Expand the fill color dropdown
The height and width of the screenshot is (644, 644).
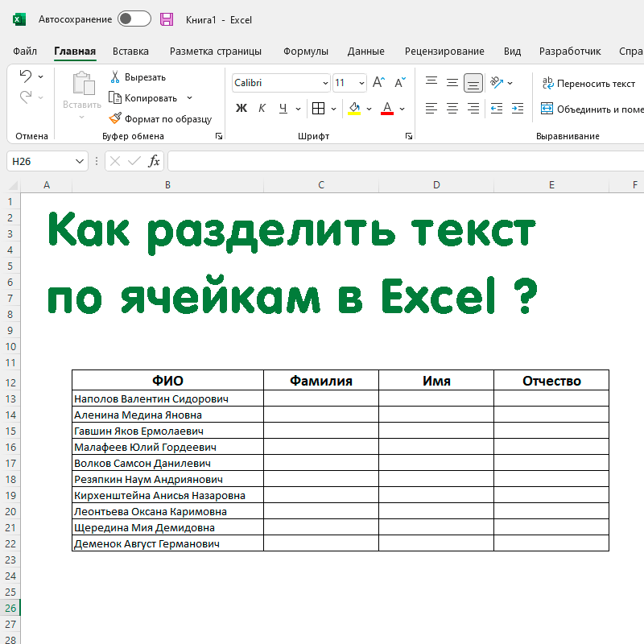pyautogui.click(x=369, y=109)
